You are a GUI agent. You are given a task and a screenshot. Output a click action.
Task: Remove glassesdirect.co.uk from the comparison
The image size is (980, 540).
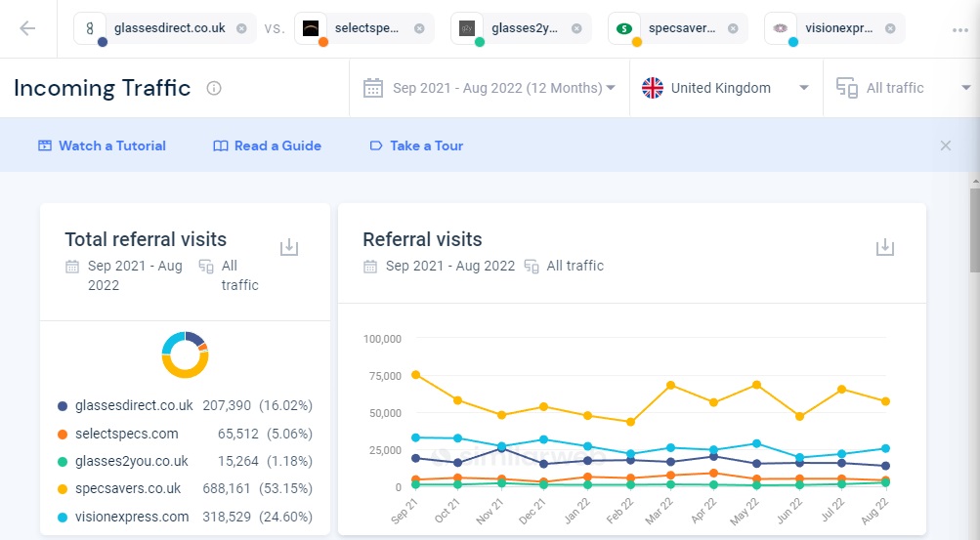click(241, 28)
